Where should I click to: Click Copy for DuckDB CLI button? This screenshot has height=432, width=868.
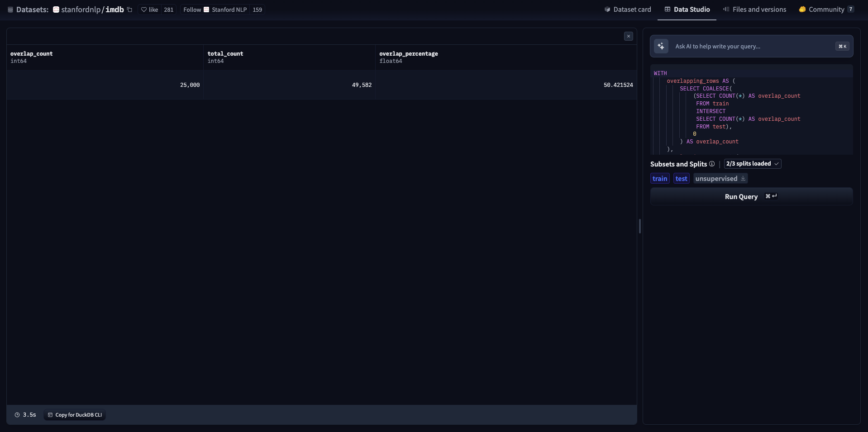coord(75,415)
